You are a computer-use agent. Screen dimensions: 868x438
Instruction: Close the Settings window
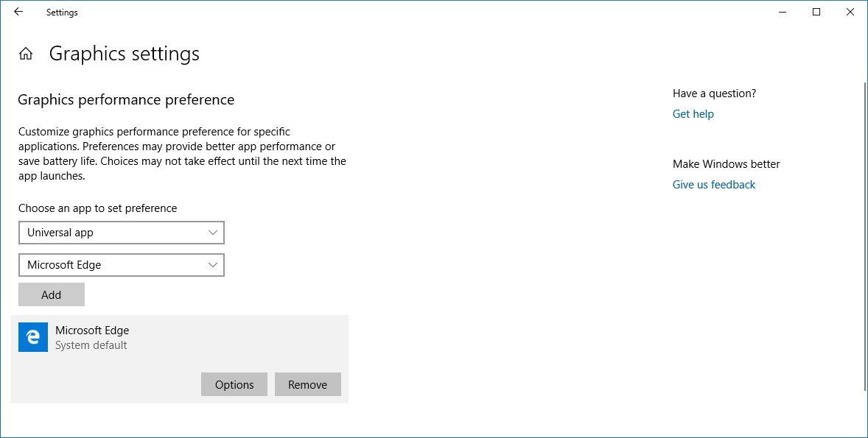(x=850, y=12)
